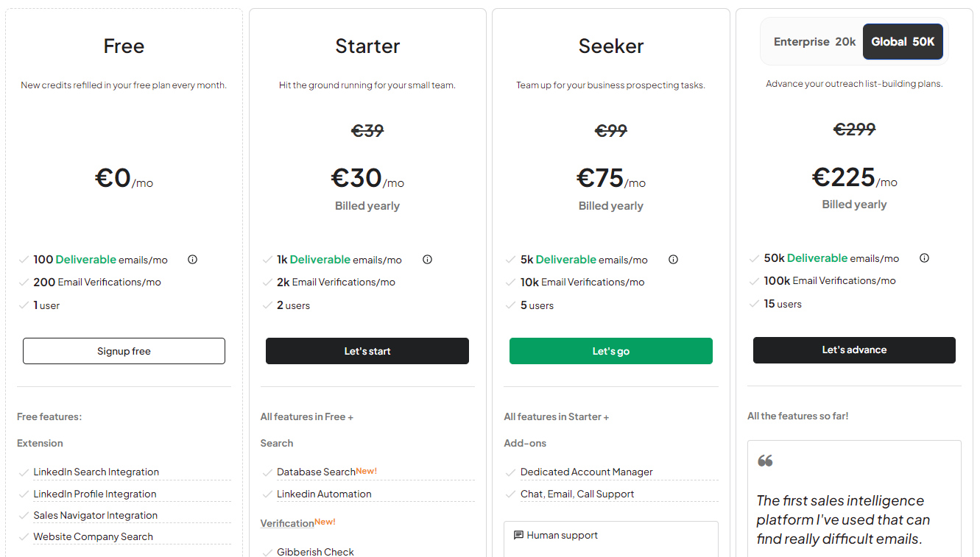
Task: Choose the Seeker plan with Let's go
Action: (x=611, y=351)
